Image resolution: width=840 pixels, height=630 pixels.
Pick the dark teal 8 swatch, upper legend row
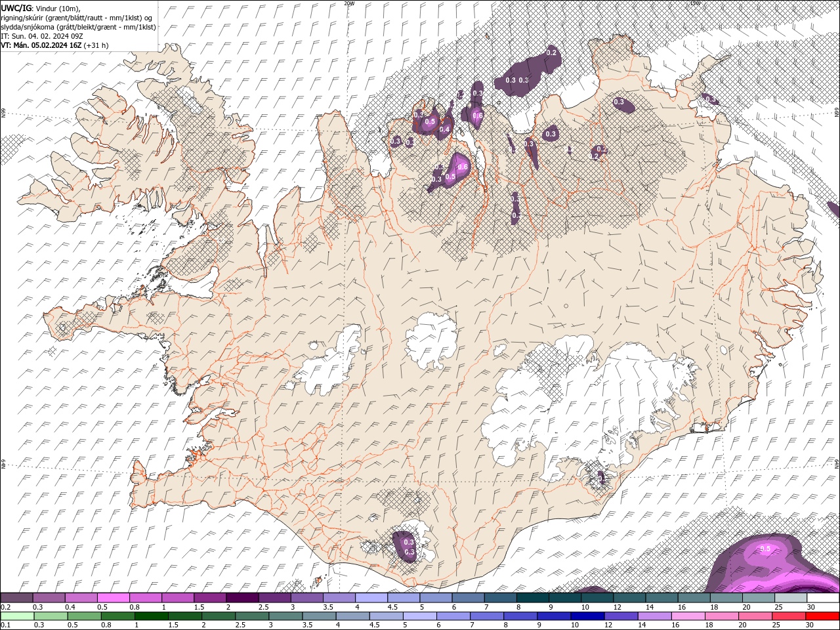tap(532, 598)
